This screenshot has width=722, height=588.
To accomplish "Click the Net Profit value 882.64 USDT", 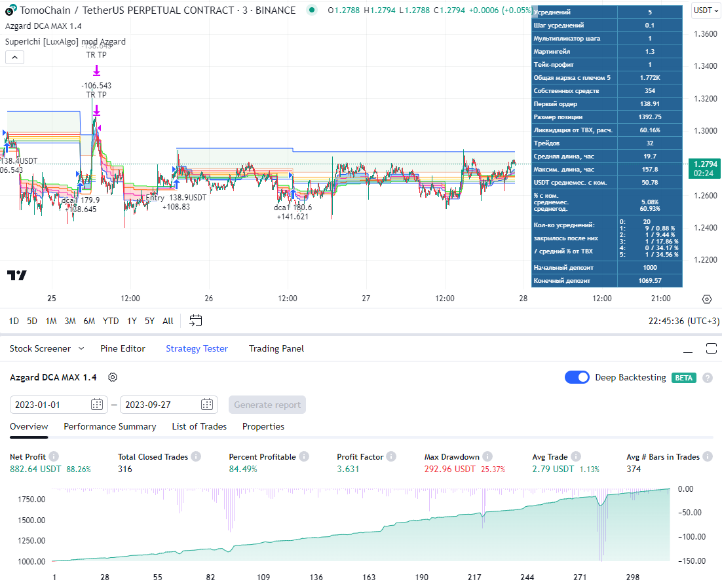I will coord(35,469).
